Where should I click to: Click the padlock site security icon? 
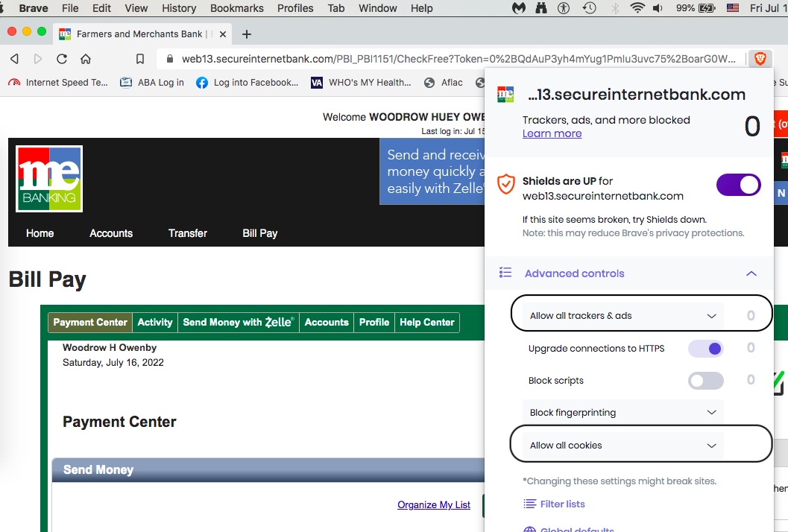[x=170, y=59]
